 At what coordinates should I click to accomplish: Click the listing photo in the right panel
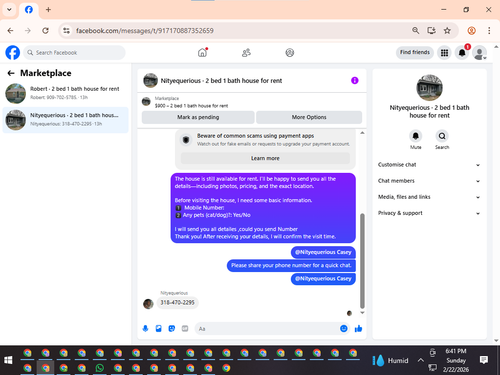tap(429, 88)
